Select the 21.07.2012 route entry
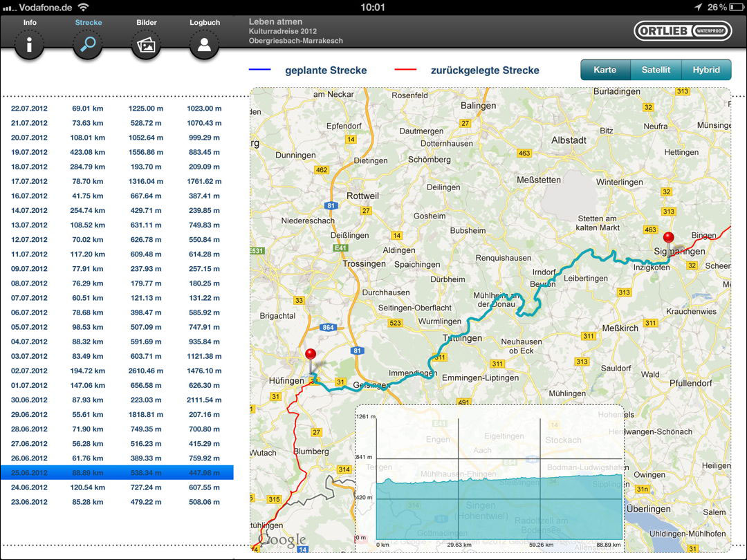 tap(117, 123)
